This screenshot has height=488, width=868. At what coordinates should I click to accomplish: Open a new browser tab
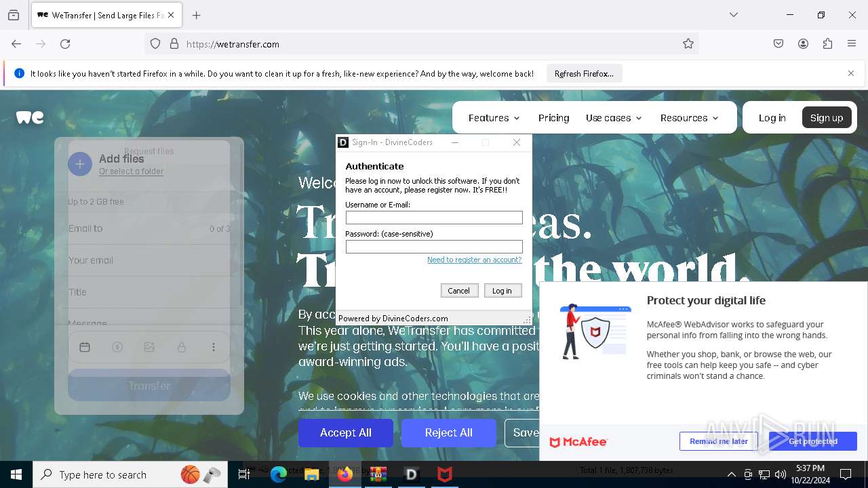(x=197, y=15)
